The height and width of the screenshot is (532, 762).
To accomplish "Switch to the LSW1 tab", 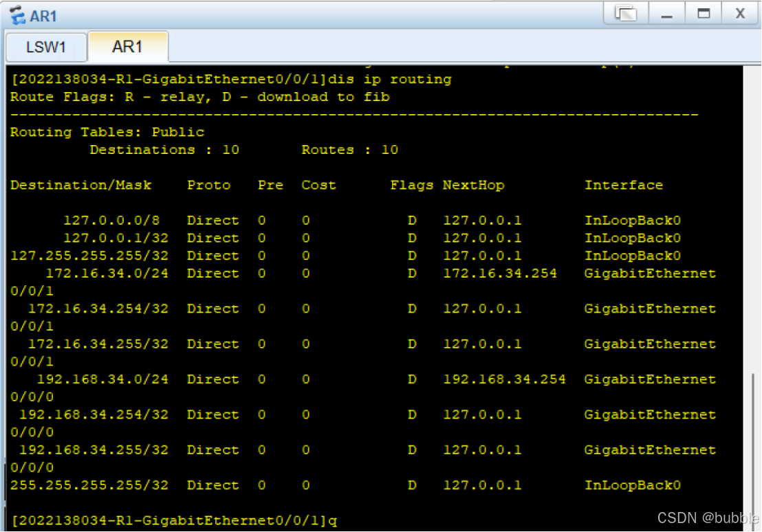I will (x=45, y=47).
